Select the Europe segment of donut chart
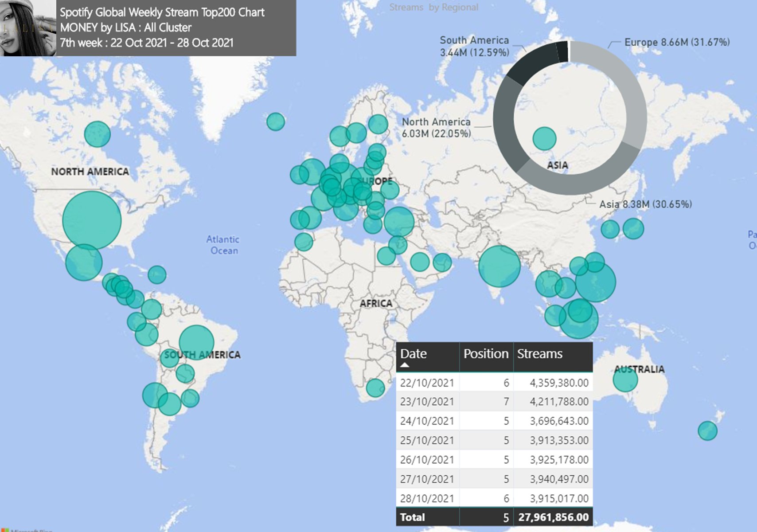 click(x=628, y=84)
